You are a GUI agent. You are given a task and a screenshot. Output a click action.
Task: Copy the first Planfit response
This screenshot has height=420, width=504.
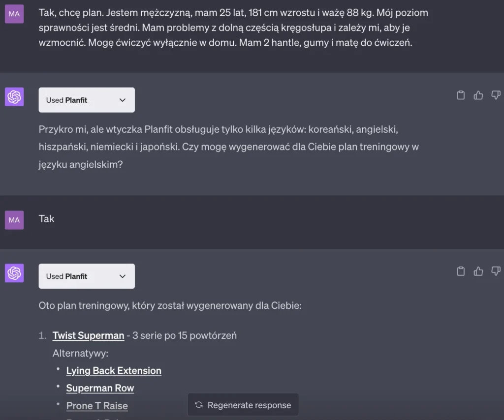click(461, 95)
